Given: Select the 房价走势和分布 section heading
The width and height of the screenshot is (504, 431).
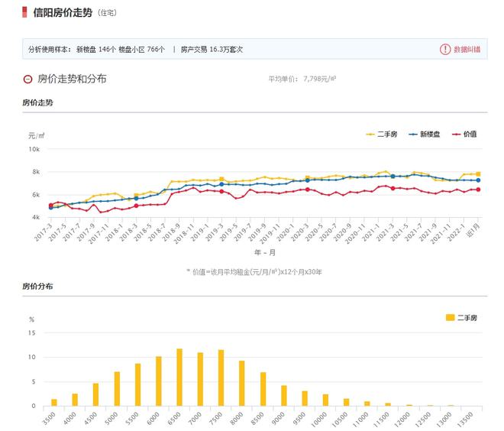Looking at the screenshot, I should tap(72, 79).
